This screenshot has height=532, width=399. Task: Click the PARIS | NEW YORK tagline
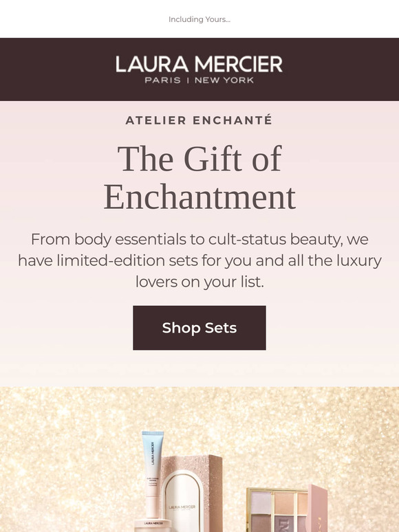[x=199, y=80]
